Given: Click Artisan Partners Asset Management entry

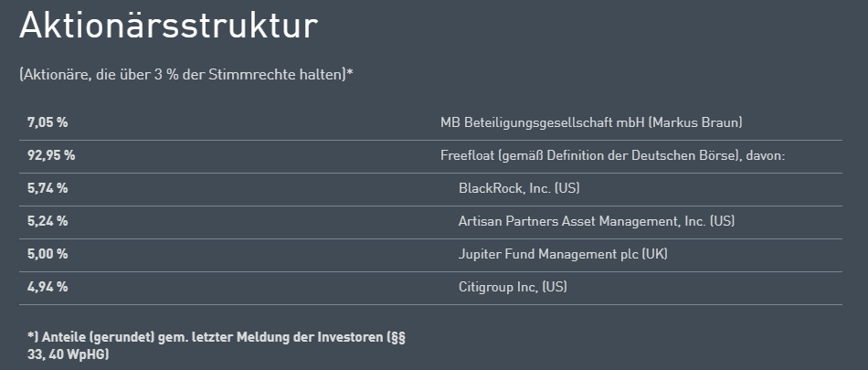Looking at the screenshot, I should tap(582, 221).
